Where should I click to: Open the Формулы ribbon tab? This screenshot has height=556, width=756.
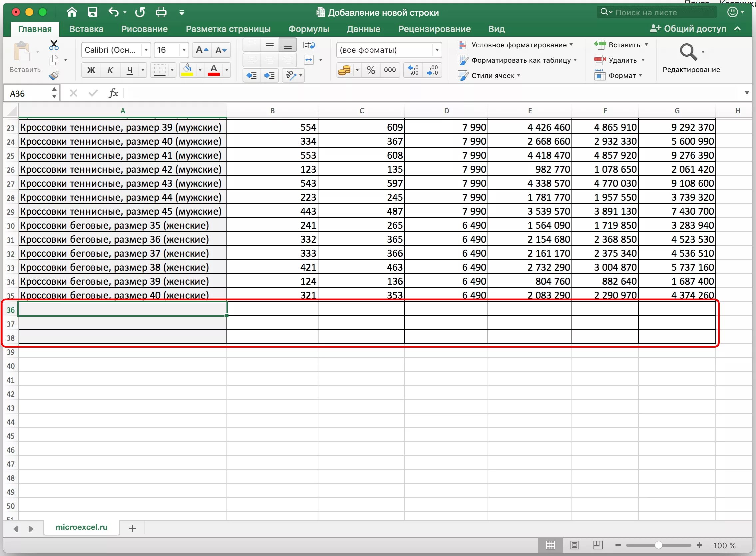click(308, 29)
